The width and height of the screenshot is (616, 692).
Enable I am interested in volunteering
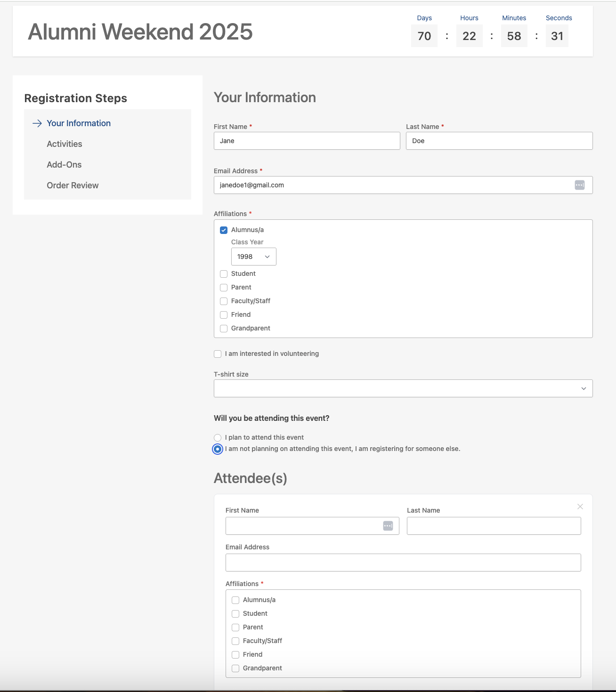coord(217,354)
